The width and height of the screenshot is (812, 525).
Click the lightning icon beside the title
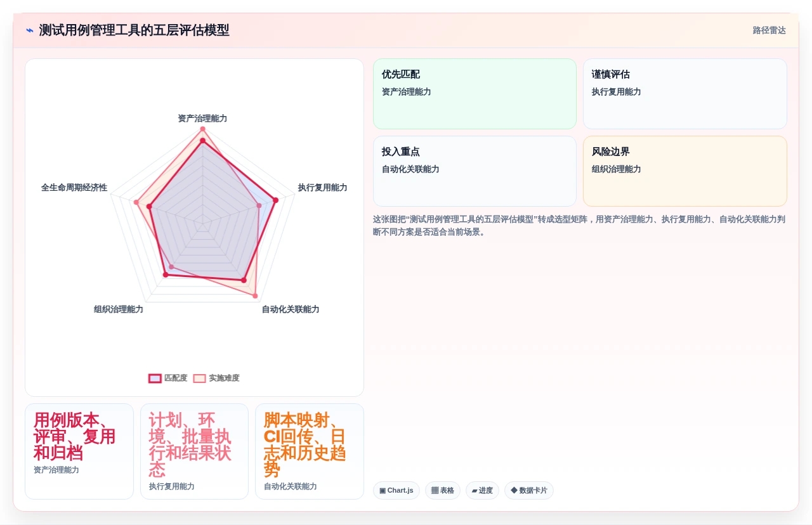pyautogui.click(x=30, y=30)
